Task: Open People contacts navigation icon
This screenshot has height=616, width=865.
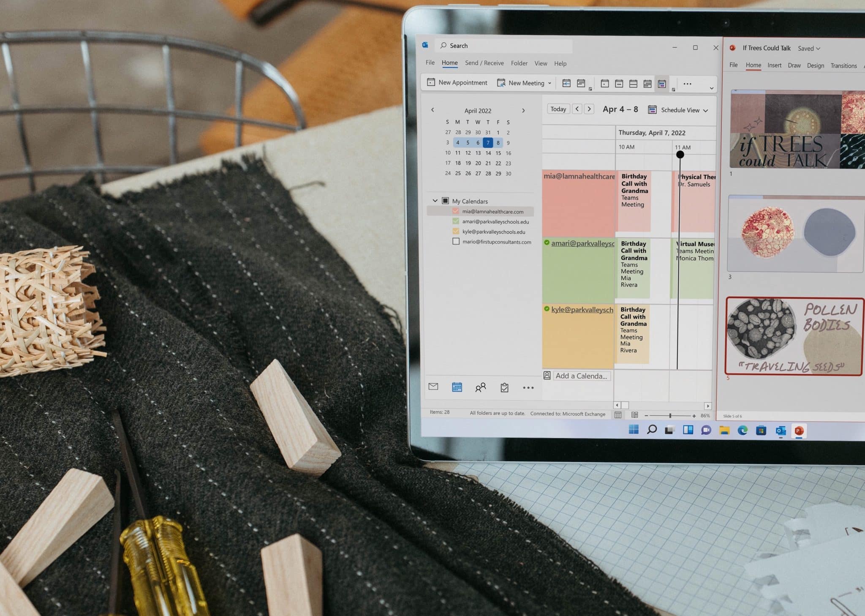Action: 480,387
